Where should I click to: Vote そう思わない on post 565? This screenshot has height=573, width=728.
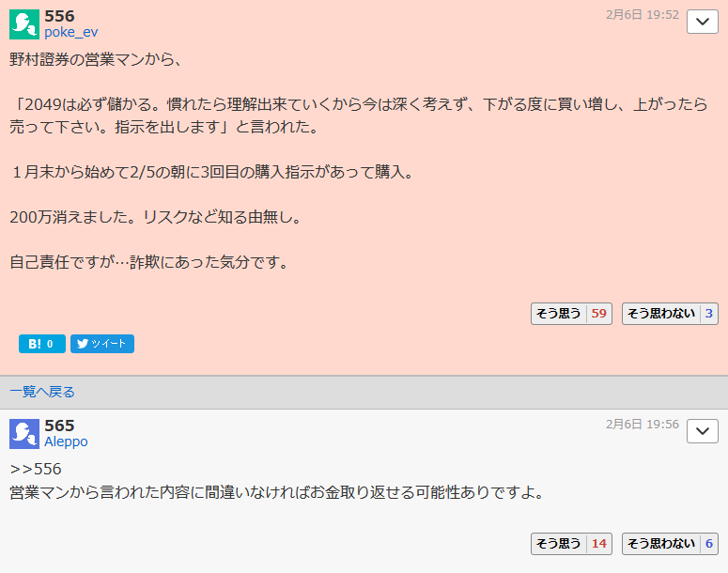670,543
